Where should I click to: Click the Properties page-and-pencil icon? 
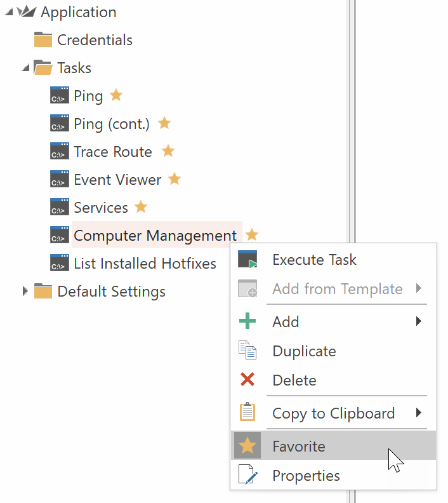[x=247, y=476]
